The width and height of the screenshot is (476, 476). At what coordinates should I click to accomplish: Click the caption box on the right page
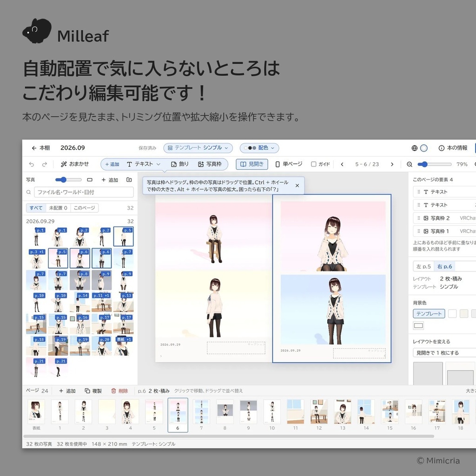[x=359, y=354]
